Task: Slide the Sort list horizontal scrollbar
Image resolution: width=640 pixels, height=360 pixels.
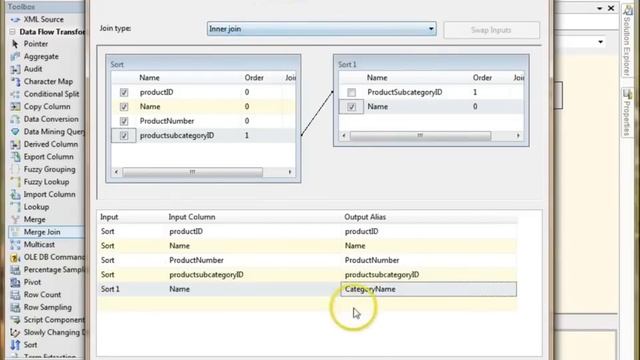Action: pyautogui.click(x=193, y=172)
